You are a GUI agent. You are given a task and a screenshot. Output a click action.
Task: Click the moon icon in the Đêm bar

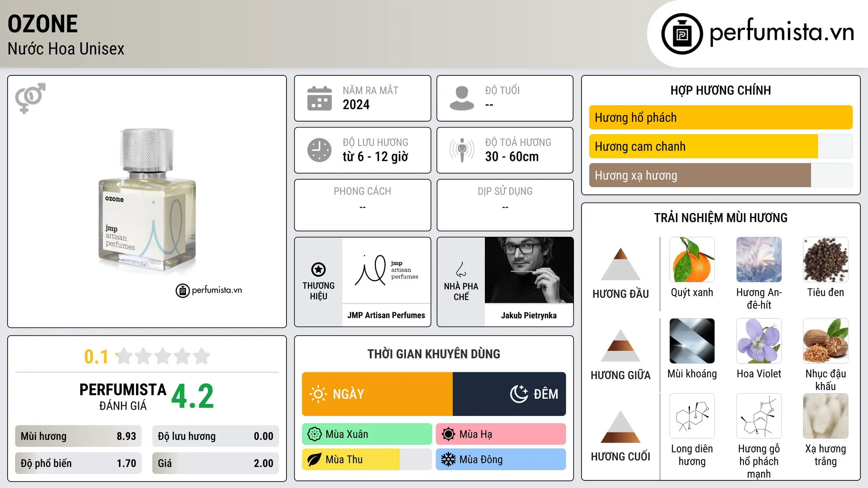coord(519,394)
